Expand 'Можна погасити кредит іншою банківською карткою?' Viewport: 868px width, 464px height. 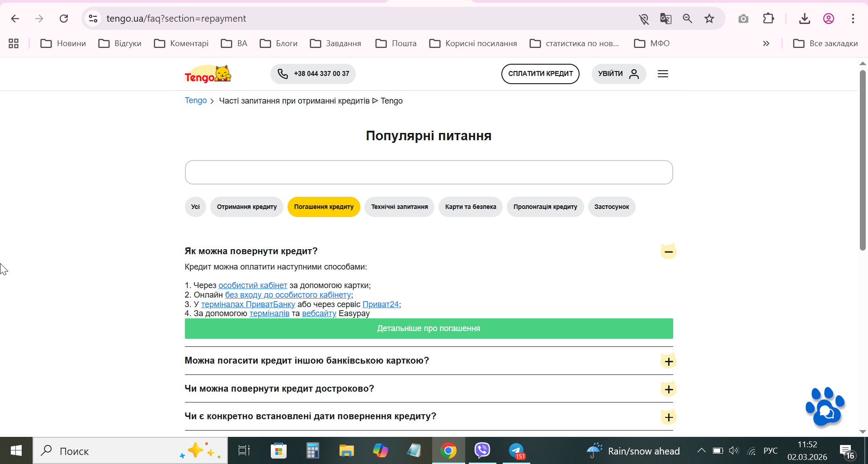[668, 361]
